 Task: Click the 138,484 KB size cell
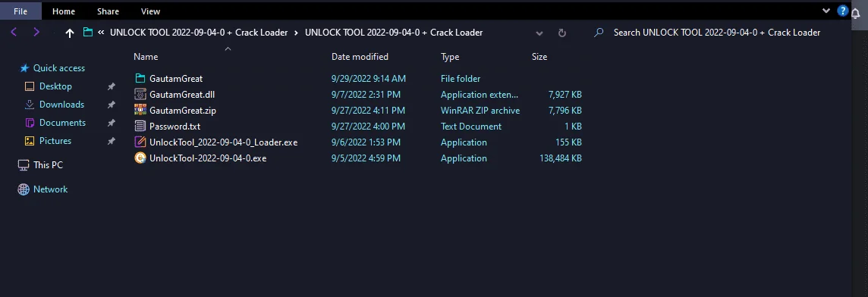560,158
